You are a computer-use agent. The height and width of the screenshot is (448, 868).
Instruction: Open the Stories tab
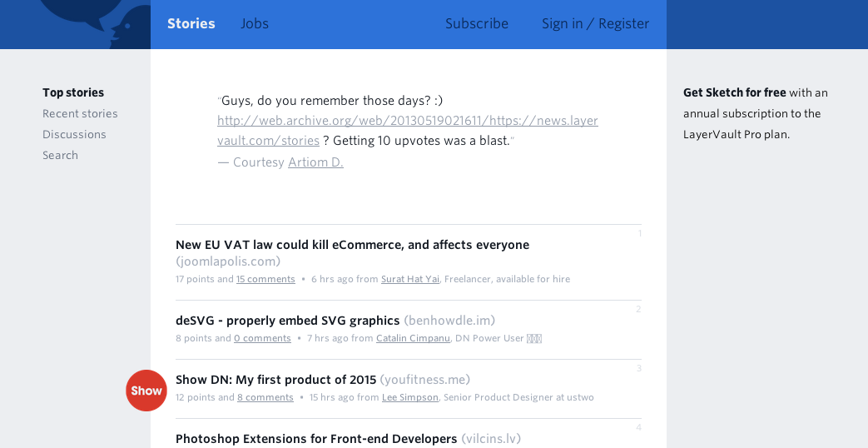click(191, 23)
